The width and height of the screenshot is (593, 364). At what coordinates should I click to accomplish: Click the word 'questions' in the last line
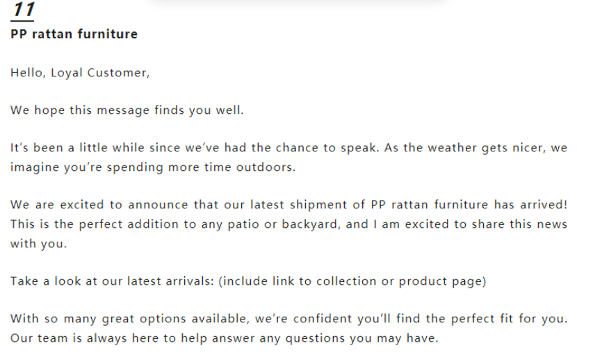click(315, 339)
